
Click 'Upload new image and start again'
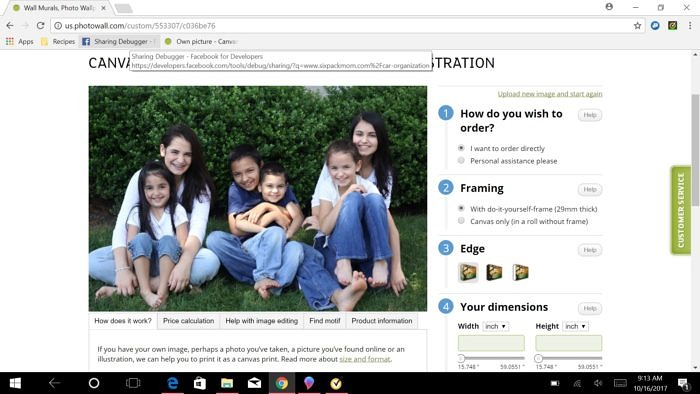coord(550,94)
